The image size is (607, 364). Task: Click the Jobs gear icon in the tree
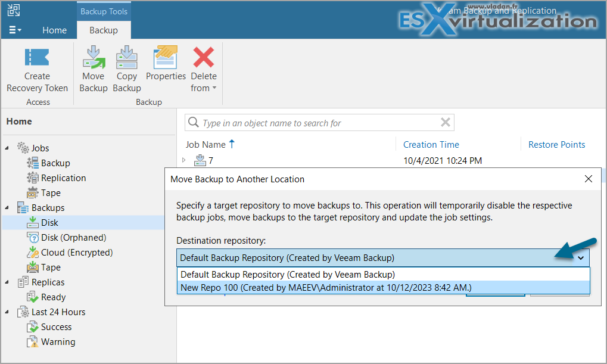pos(23,148)
